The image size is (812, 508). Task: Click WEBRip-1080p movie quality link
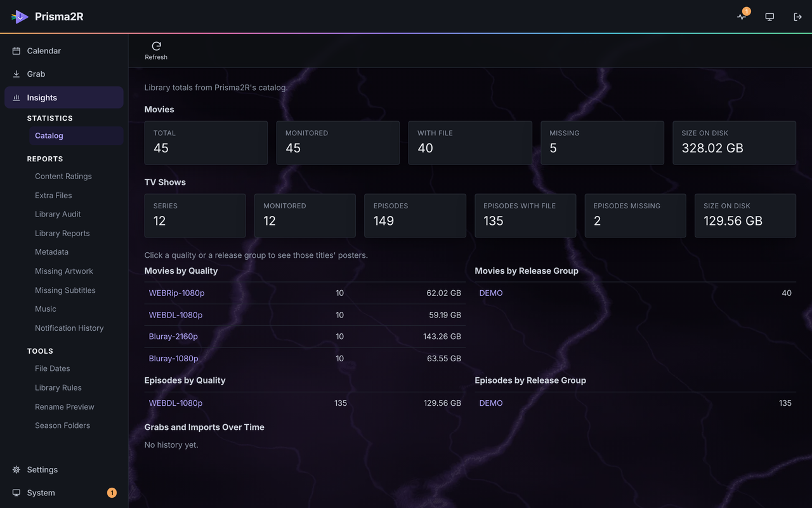(176, 293)
